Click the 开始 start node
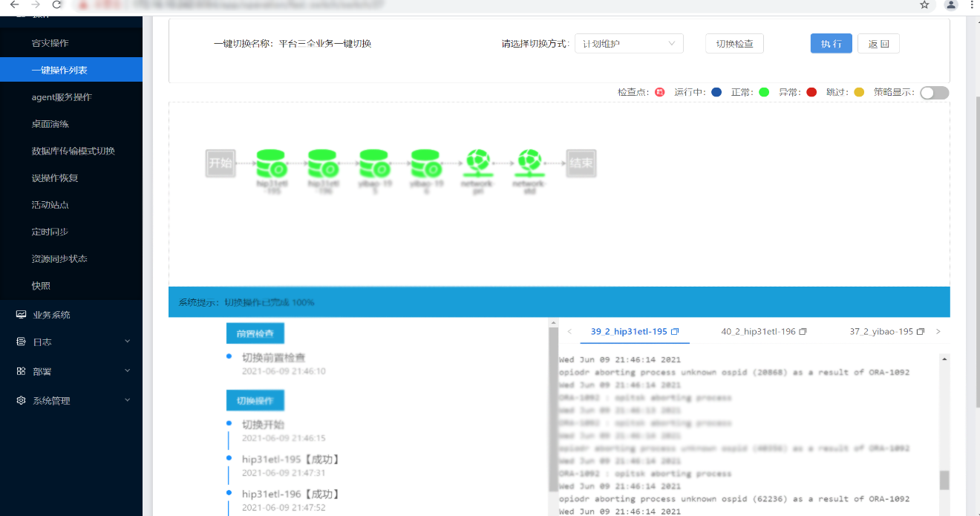Screen dimensions: 980x516 tap(220, 163)
